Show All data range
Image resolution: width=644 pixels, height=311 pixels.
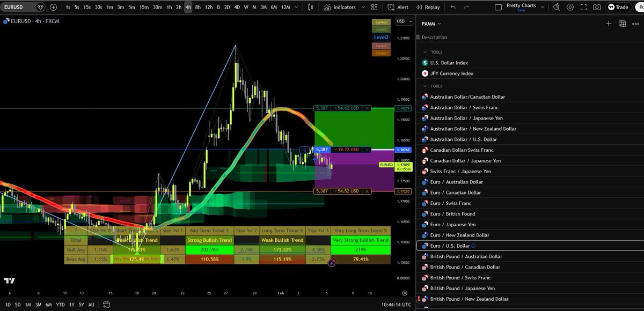coord(91,305)
